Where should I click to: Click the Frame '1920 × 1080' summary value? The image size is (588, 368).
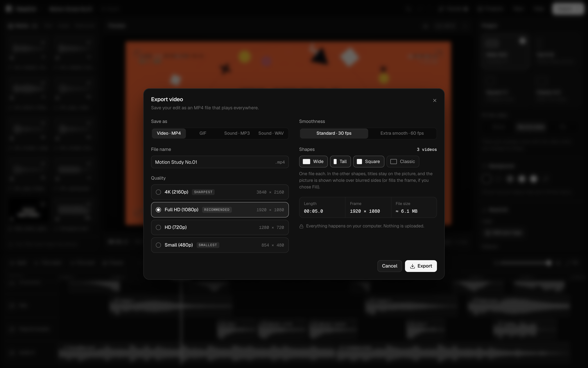365,211
